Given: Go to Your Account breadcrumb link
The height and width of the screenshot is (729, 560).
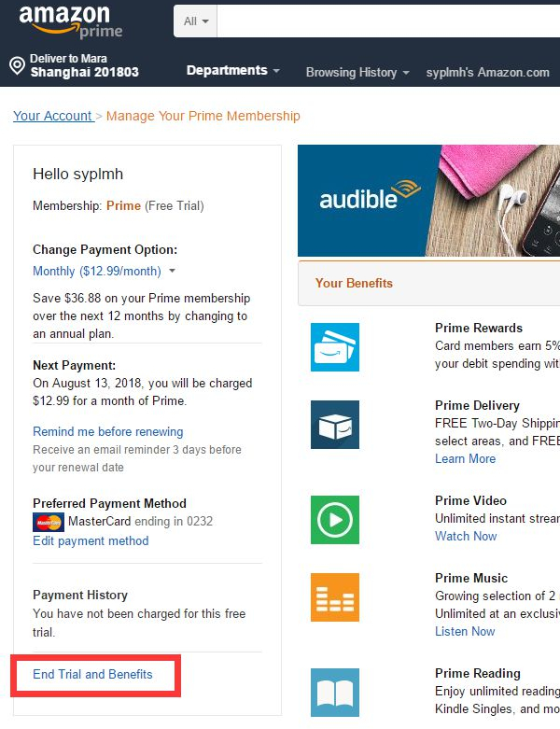Looking at the screenshot, I should click(x=53, y=116).
